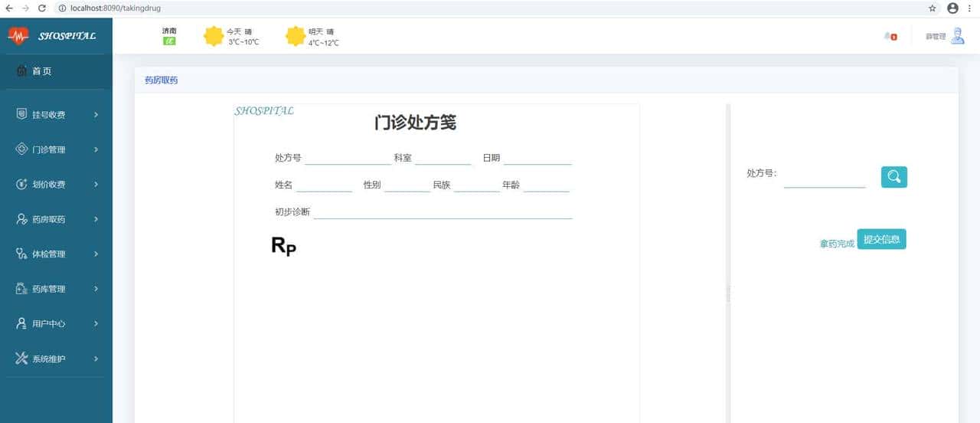Click the 民族 blank field on the form
The height and width of the screenshot is (423, 980).
476,185
